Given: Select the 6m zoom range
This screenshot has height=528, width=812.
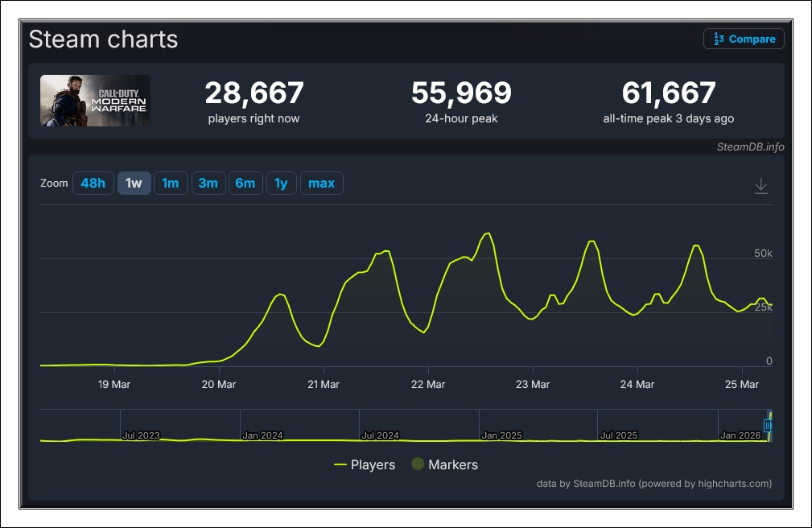Looking at the screenshot, I should coord(245,183).
